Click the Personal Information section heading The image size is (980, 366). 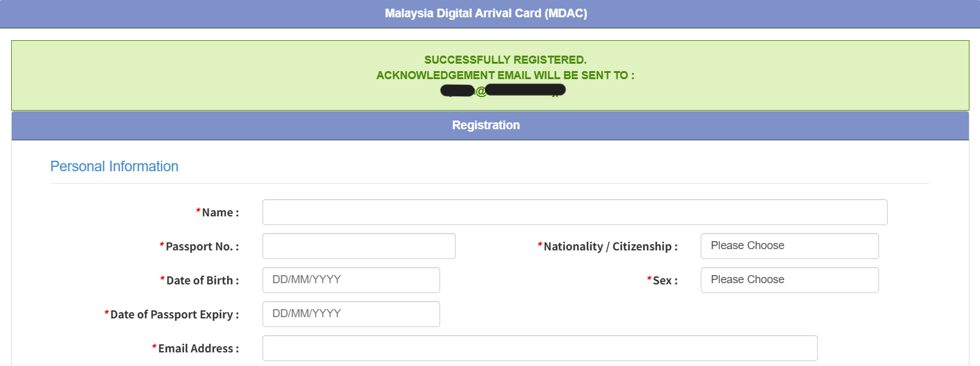pos(115,166)
